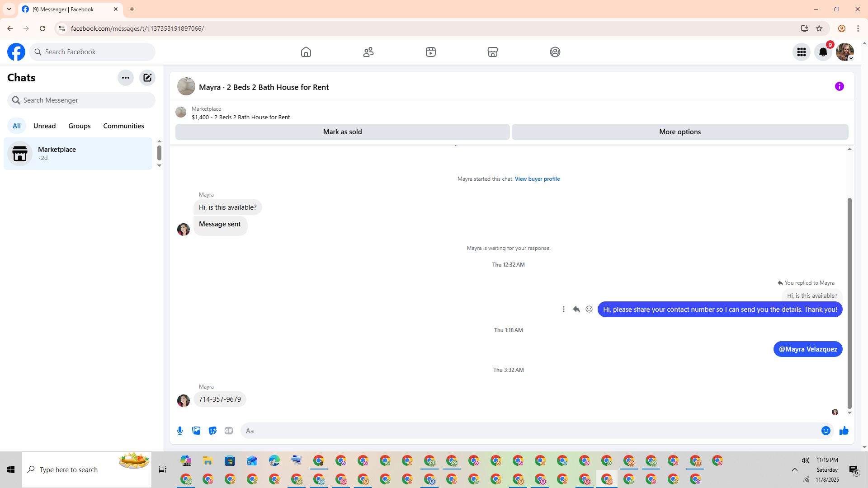
Task: Open the notifications bell
Action: tap(823, 52)
